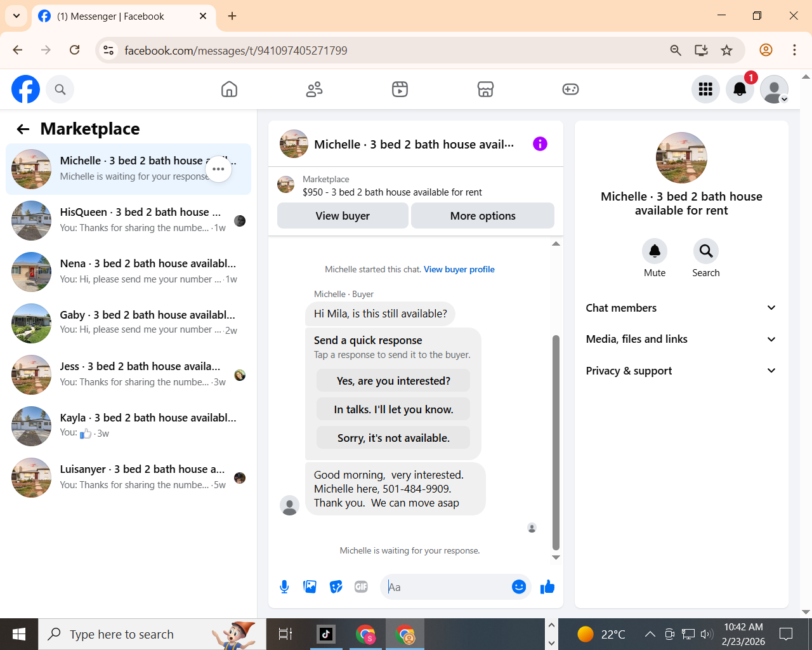Open the Facebook menu grid icon
Image resolution: width=812 pixels, height=650 pixels.
705,90
